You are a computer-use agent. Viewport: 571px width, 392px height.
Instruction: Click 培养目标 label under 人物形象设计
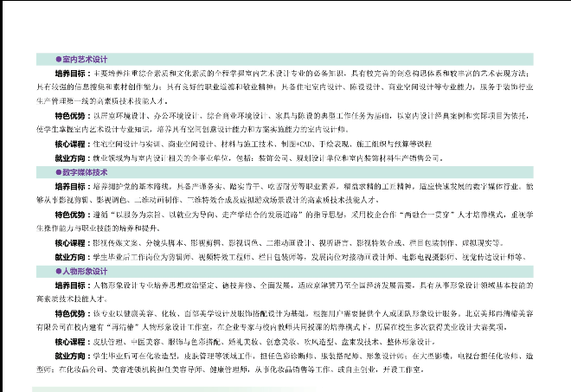click(72, 285)
